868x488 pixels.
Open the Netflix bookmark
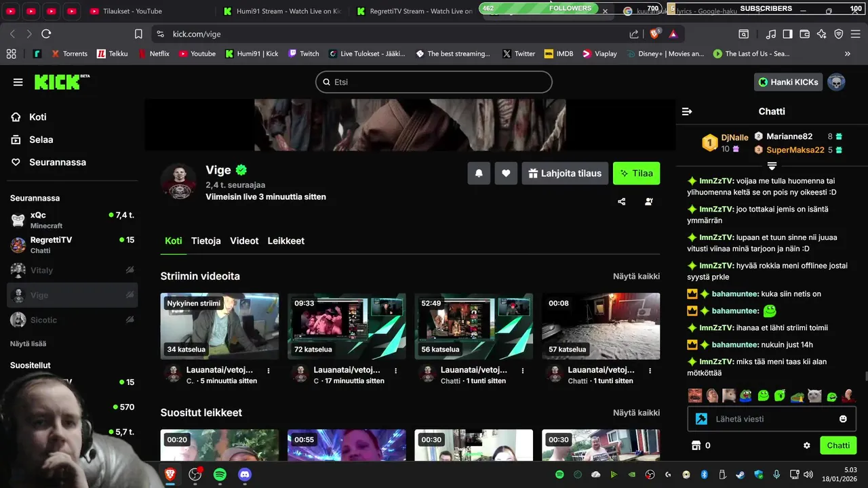coord(153,54)
